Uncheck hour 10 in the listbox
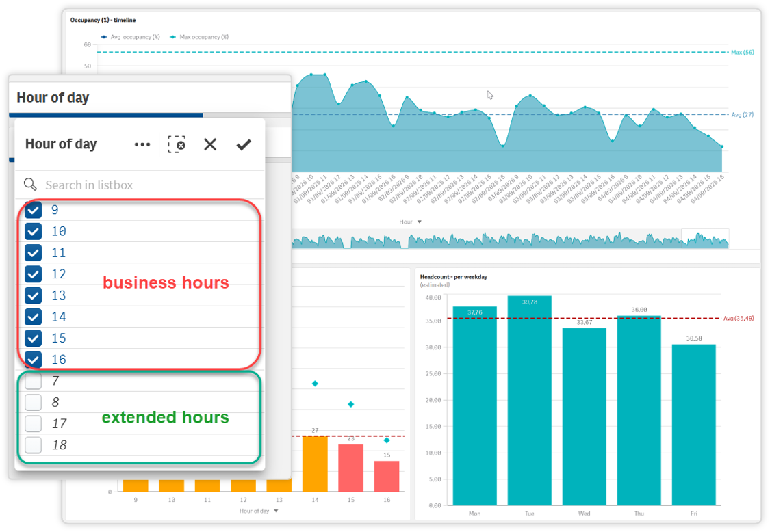The height and width of the screenshot is (532, 770). coord(34,231)
